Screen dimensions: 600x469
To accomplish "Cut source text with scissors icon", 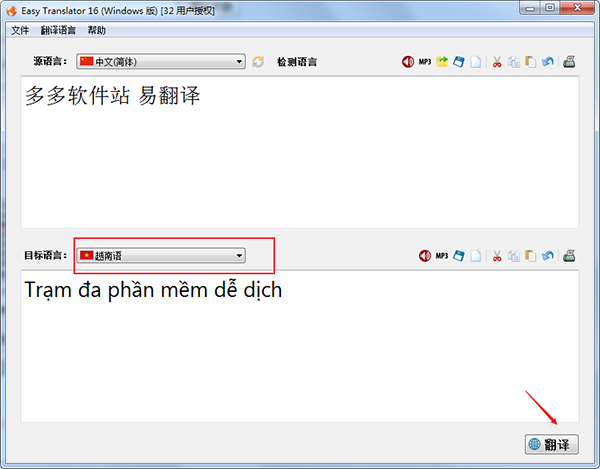I will [497, 62].
